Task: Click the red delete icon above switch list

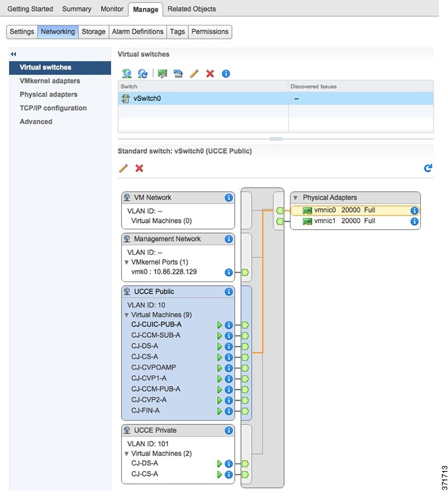Action: (210, 73)
